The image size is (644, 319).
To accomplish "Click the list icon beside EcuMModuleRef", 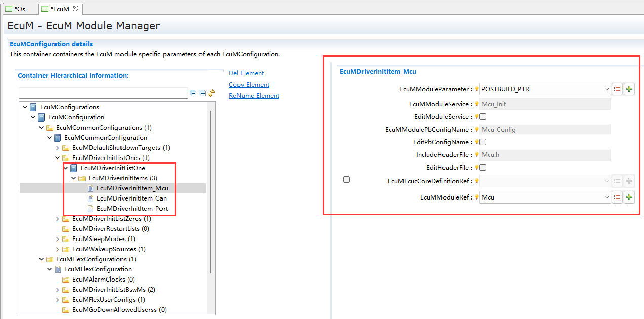I will pyautogui.click(x=617, y=197).
